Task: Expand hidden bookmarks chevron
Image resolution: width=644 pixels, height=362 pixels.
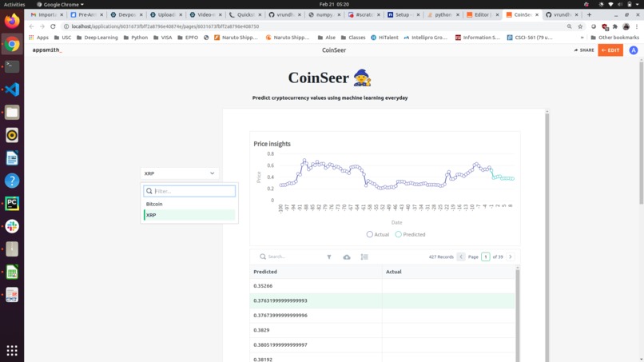Action: point(582,38)
